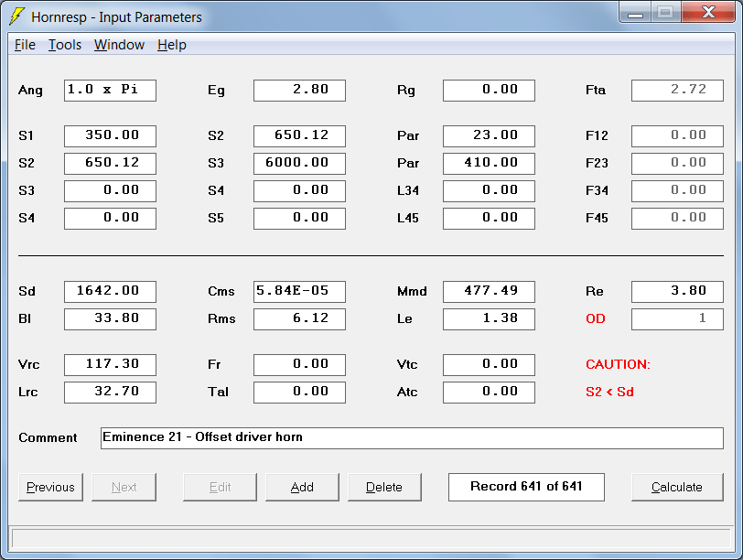Click the Eg field showing 2.80
The width and height of the screenshot is (743, 560).
pos(299,91)
